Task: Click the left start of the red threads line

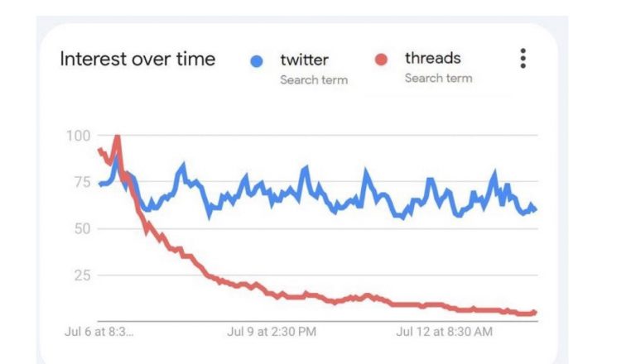Action: click(99, 150)
